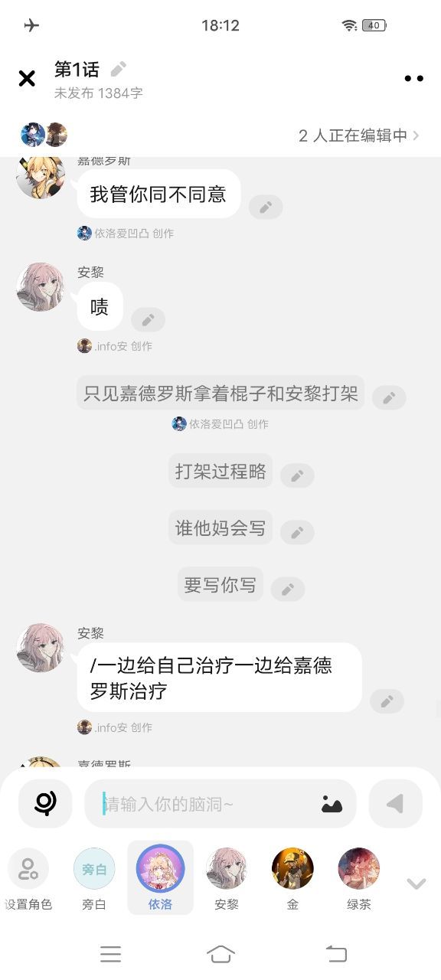
Task: Select the 依洛 character
Action: [x=160, y=878]
